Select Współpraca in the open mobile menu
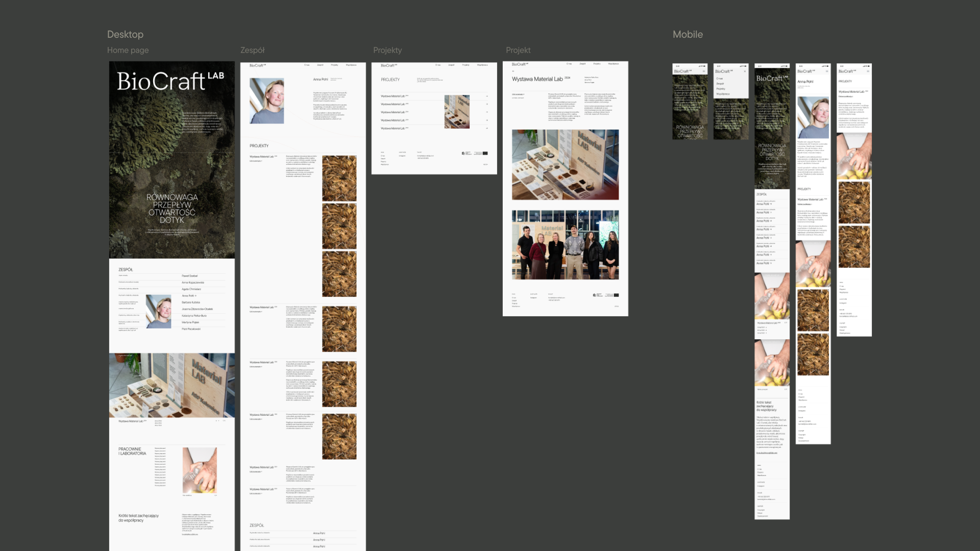The width and height of the screenshot is (980, 551). (723, 94)
